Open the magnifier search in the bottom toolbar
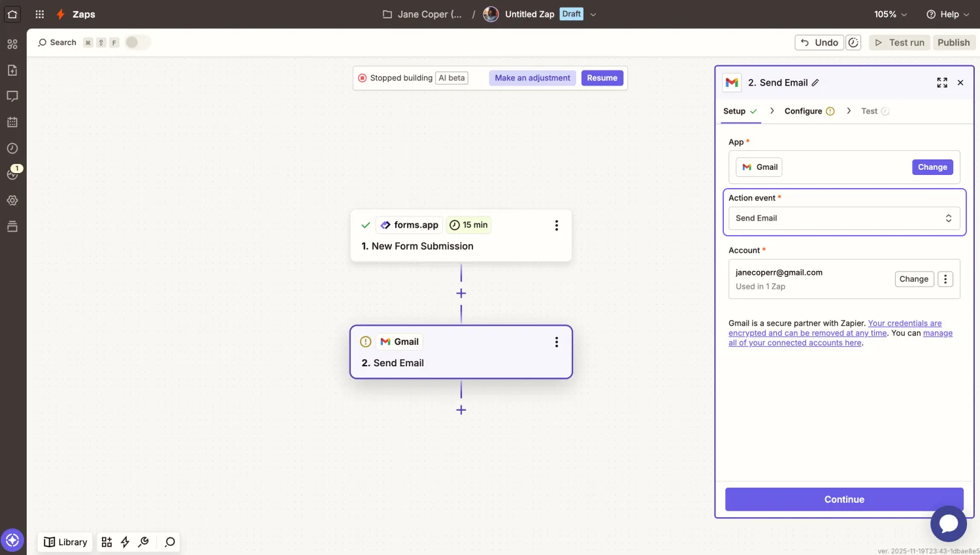This screenshot has width=980, height=555. [x=169, y=542]
